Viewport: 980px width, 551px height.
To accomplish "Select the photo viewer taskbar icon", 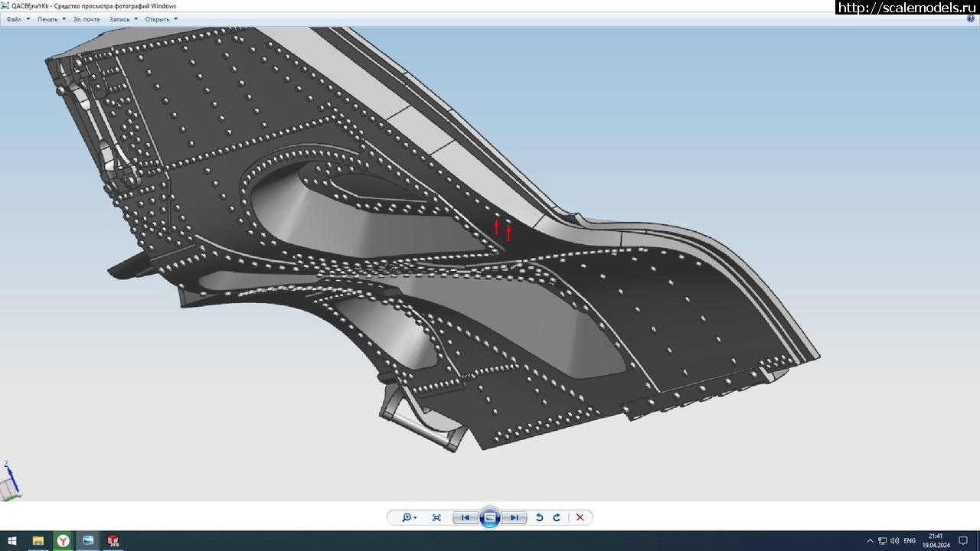I will [x=88, y=540].
